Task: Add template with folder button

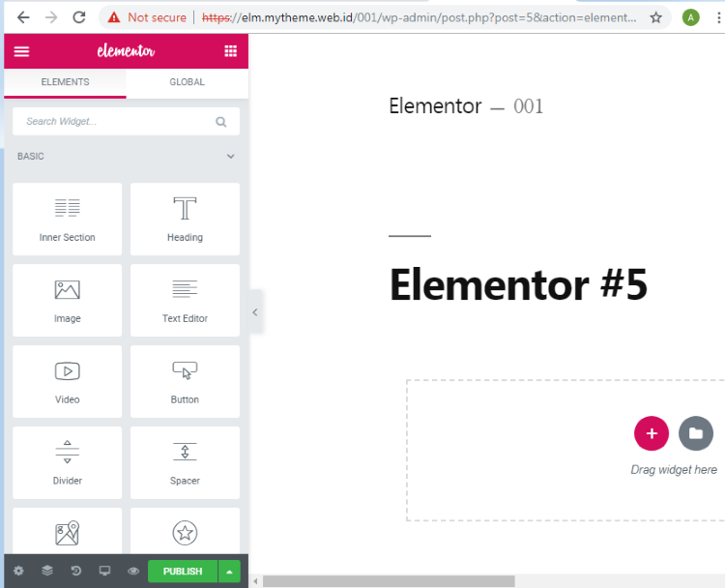Action: coord(696,433)
